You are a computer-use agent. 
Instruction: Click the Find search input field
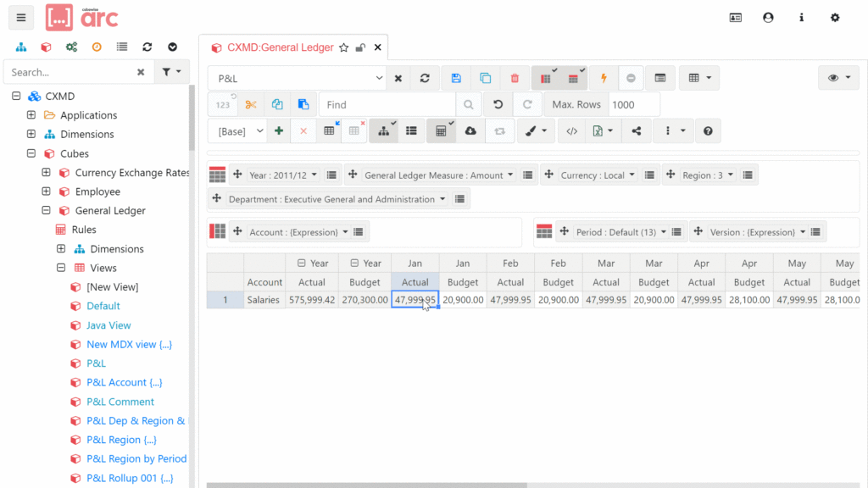387,105
